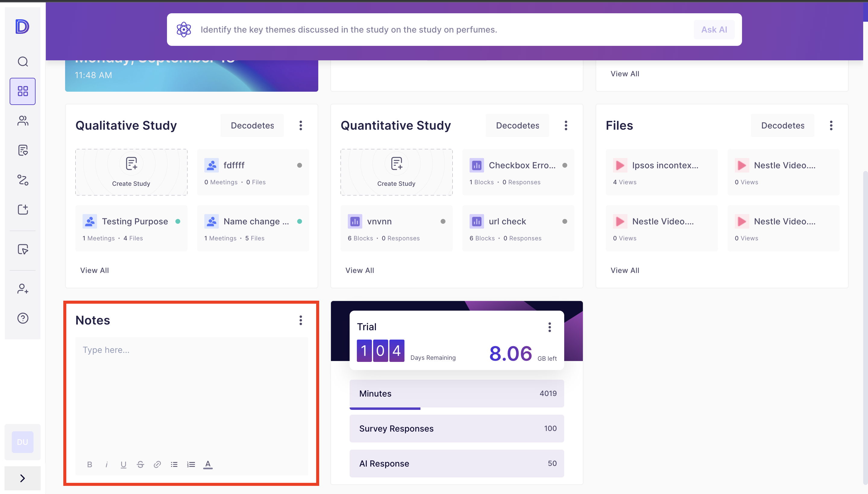868x494 pixels.
Task: Open Quantitative Study three-dot menu
Action: (x=566, y=125)
